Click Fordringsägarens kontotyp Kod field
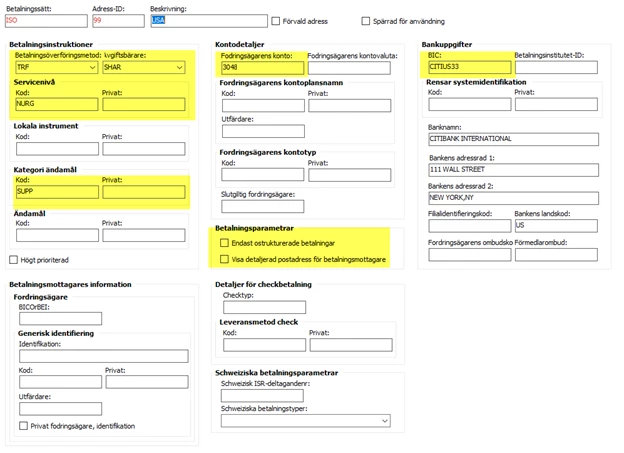The height and width of the screenshot is (453, 624). click(x=263, y=174)
